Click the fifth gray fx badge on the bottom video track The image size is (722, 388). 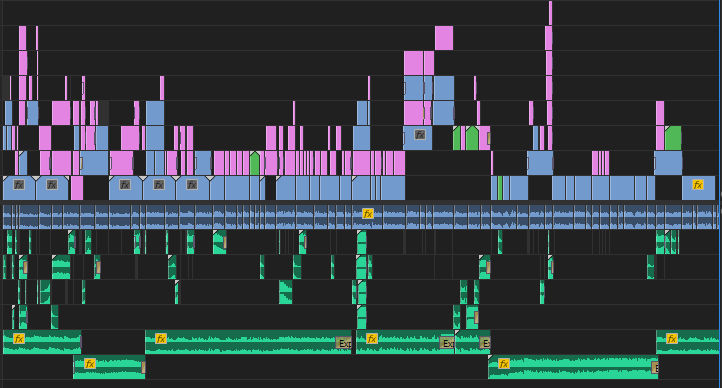coord(192,185)
